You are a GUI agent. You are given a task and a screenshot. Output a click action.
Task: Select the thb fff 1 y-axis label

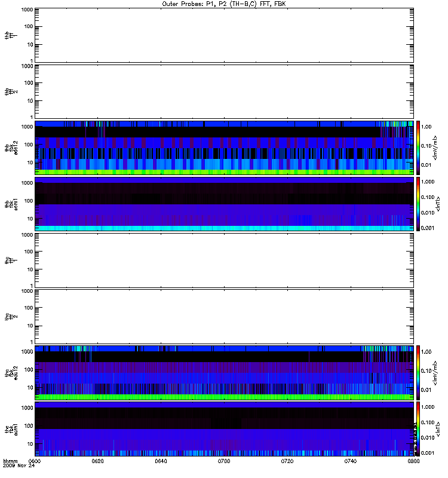[10, 35]
